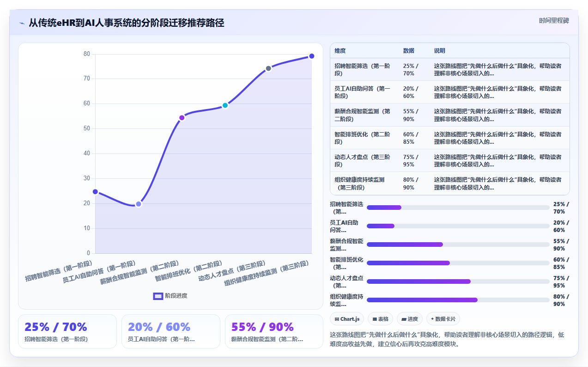Click the 进度 tag chip

click(410, 319)
